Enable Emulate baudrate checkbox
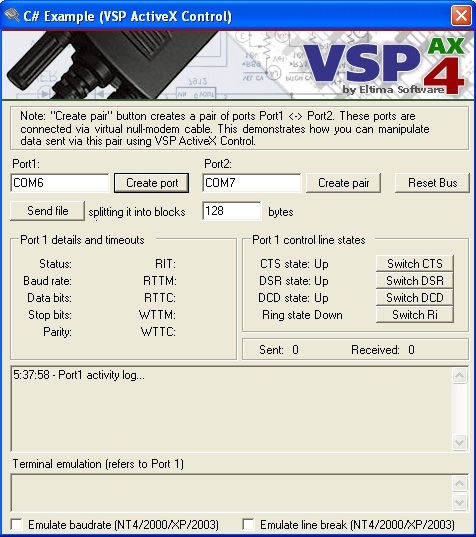The width and height of the screenshot is (476, 537). [x=16, y=524]
